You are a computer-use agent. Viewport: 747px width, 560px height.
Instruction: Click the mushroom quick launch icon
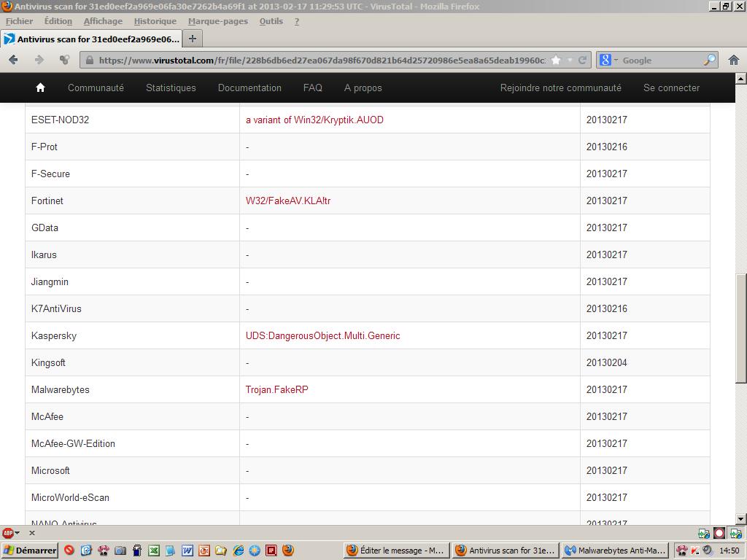pyautogui.click(x=103, y=551)
